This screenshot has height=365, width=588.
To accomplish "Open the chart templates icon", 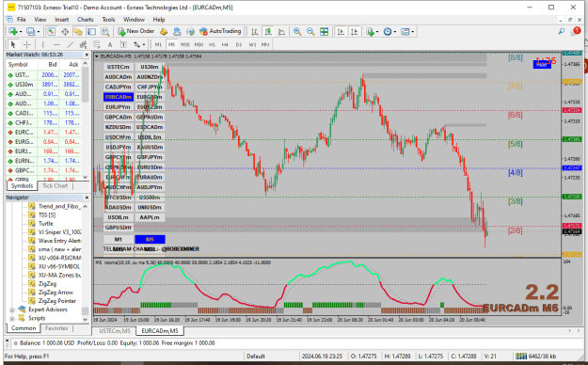I will click(x=405, y=31).
